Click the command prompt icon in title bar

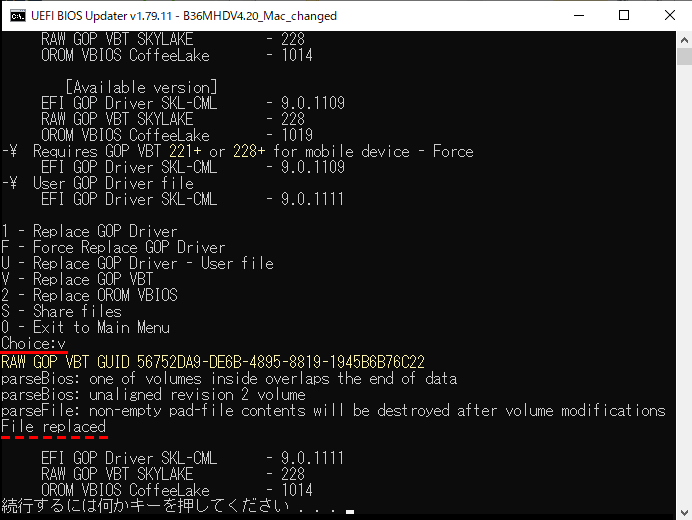point(16,16)
